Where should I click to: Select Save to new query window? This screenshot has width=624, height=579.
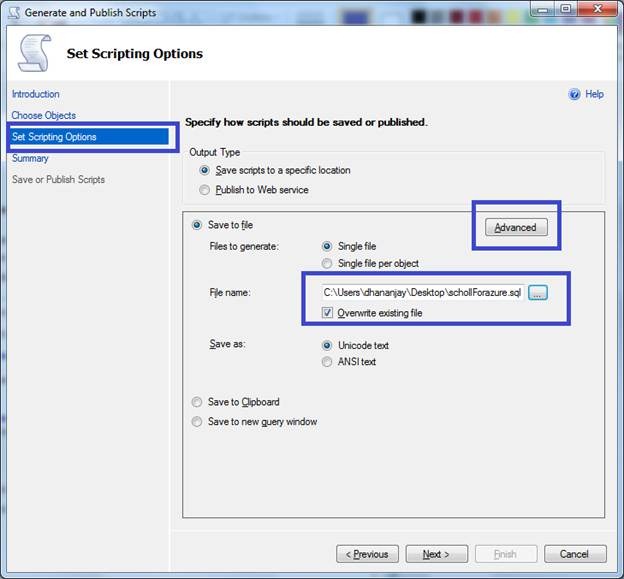coord(197,422)
